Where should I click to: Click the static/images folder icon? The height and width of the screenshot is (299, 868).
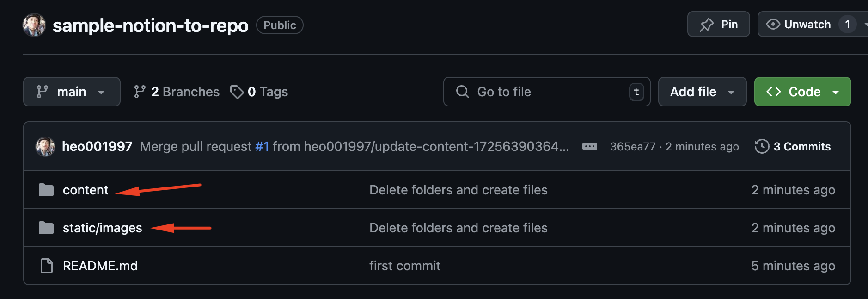[46, 228]
